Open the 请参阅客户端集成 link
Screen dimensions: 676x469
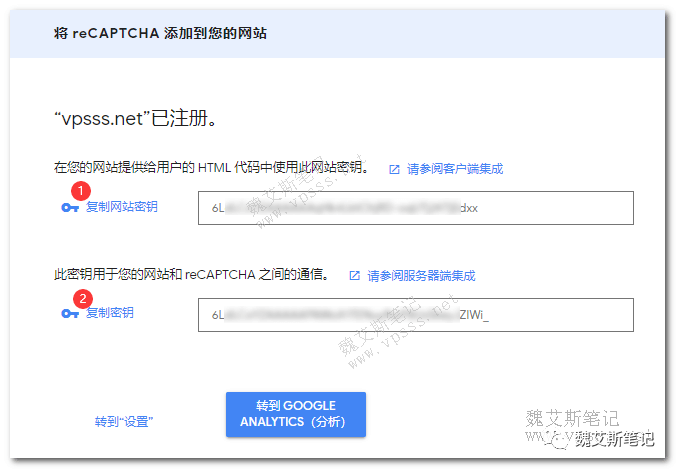click(x=455, y=169)
